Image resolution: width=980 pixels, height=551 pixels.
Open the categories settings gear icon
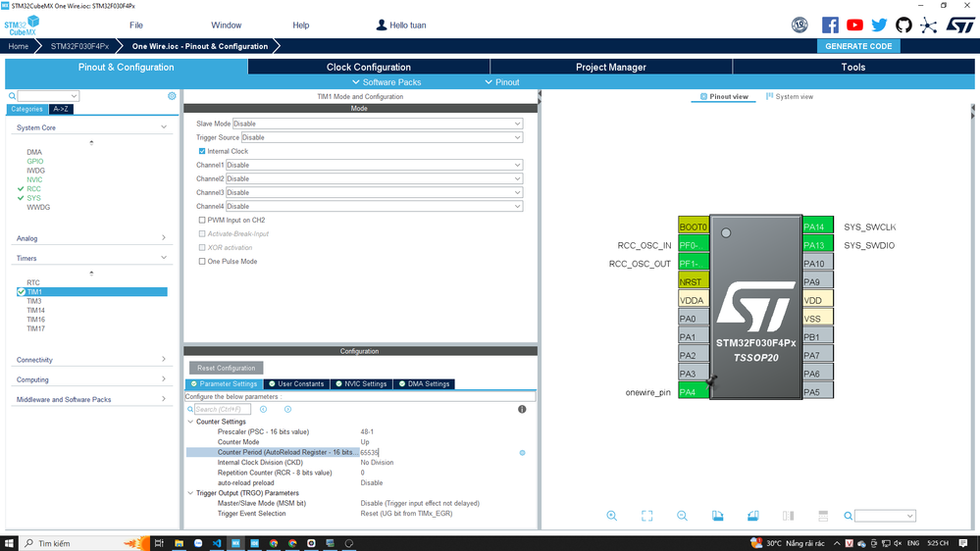[172, 95]
